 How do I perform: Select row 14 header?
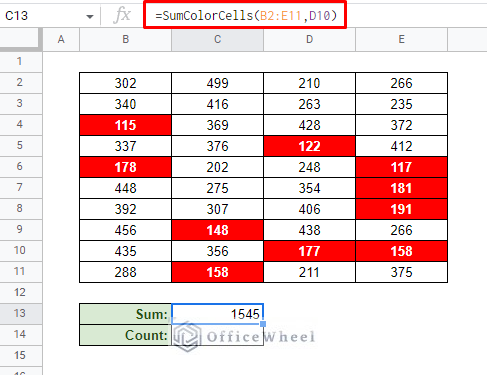point(21,335)
